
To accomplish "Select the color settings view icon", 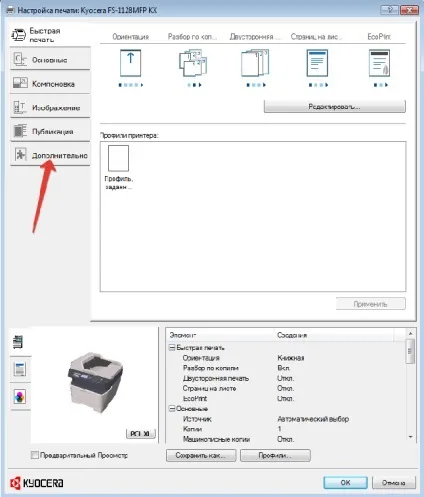I will point(20,397).
